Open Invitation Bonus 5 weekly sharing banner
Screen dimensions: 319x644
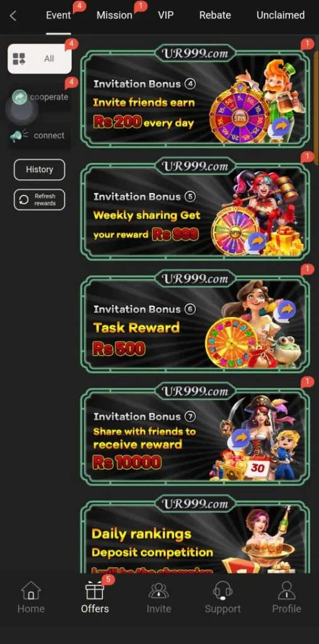[x=195, y=209]
